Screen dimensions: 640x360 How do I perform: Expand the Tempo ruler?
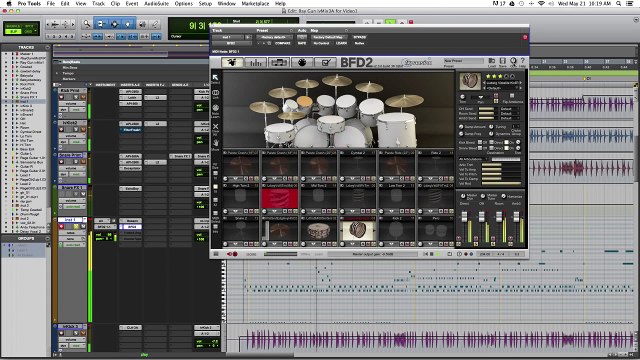pyautogui.click(x=57, y=73)
